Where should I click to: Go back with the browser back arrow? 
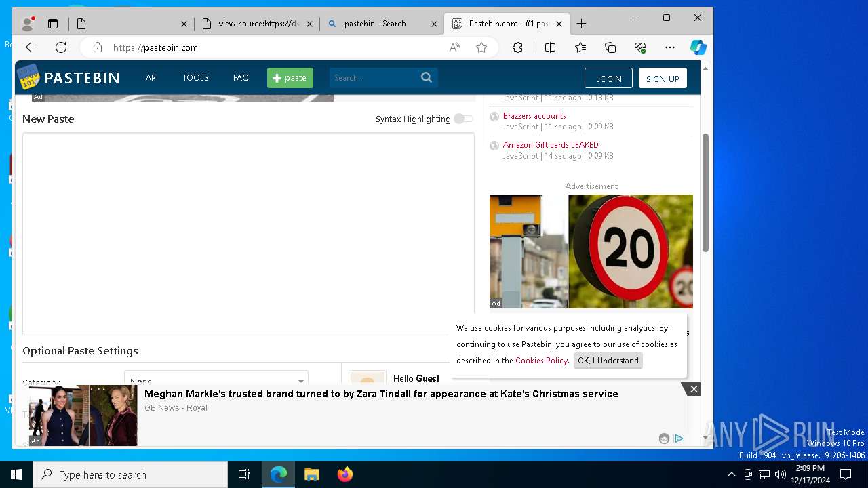tap(31, 47)
